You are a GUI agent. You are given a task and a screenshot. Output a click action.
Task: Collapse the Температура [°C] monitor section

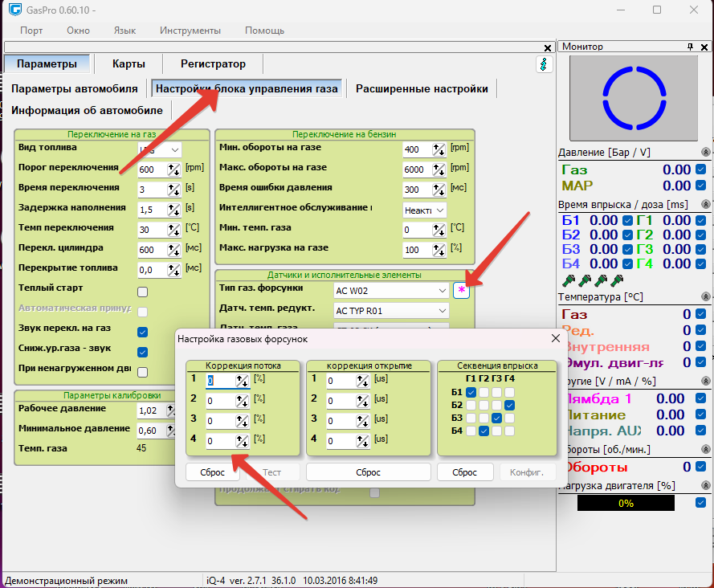pos(705,296)
